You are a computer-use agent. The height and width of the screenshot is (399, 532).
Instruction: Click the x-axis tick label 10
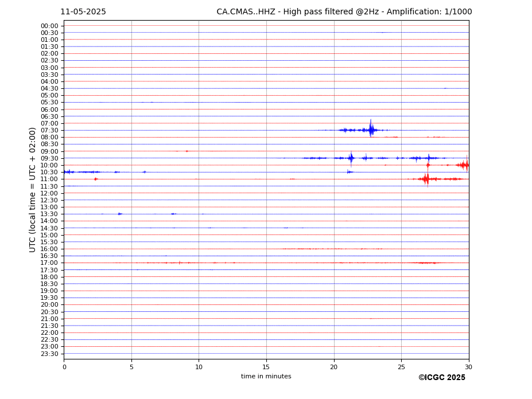pos(199,367)
